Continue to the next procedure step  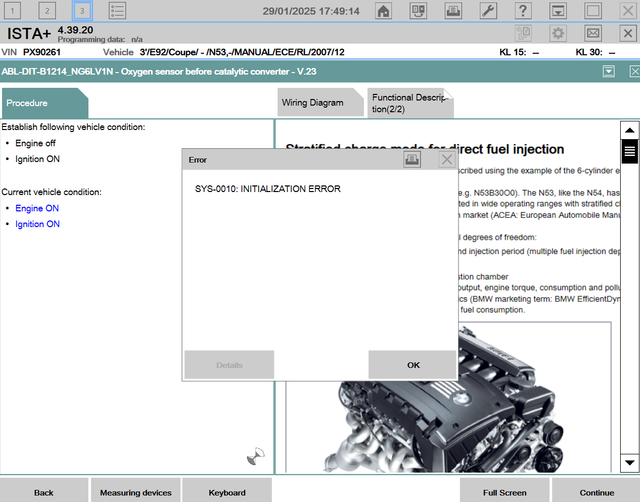tap(596, 492)
